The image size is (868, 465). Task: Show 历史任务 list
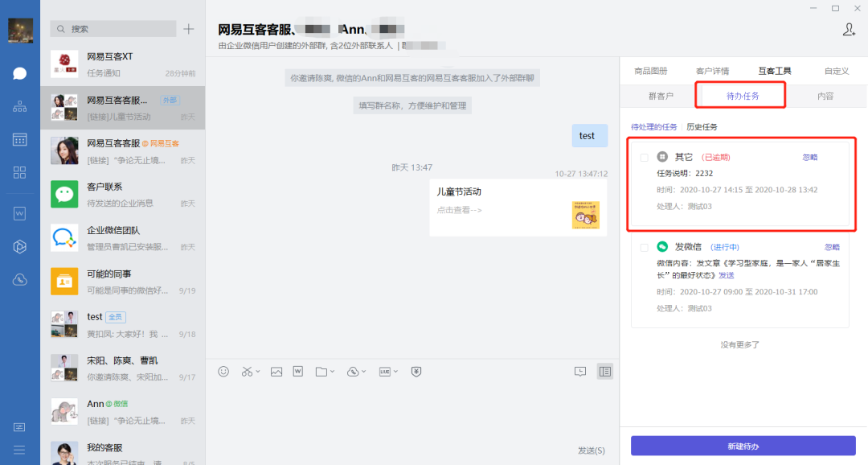(x=702, y=127)
